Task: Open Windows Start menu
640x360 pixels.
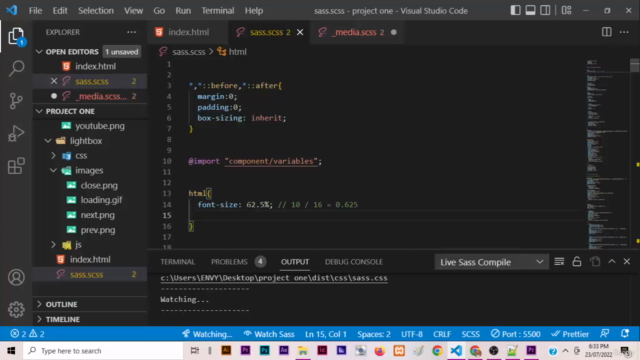Action: click(x=11, y=351)
